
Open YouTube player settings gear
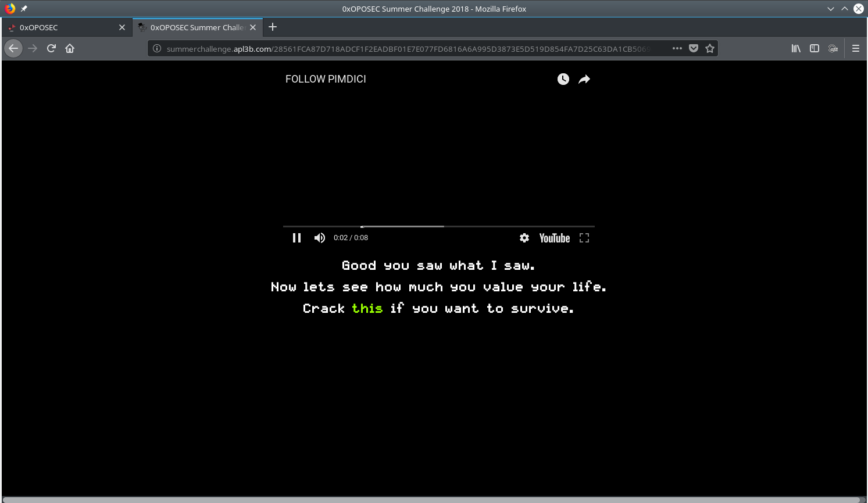[x=524, y=238]
